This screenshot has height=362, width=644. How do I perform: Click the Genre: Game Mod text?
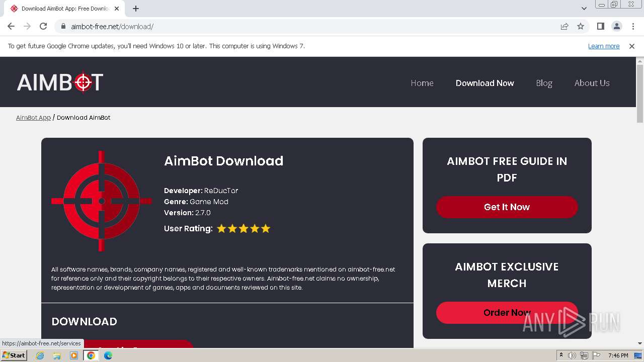tap(196, 202)
